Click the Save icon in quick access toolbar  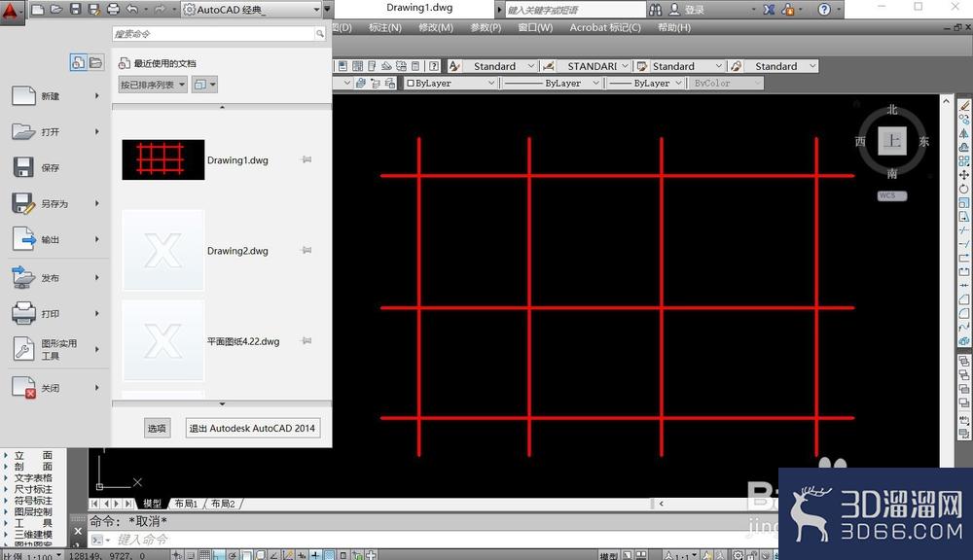coord(75,10)
